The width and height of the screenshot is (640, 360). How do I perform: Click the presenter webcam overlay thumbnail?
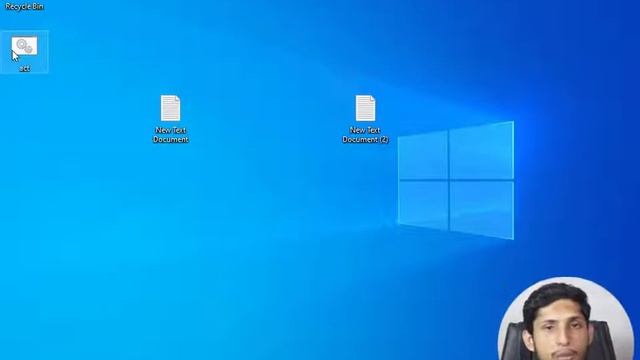click(x=566, y=319)
